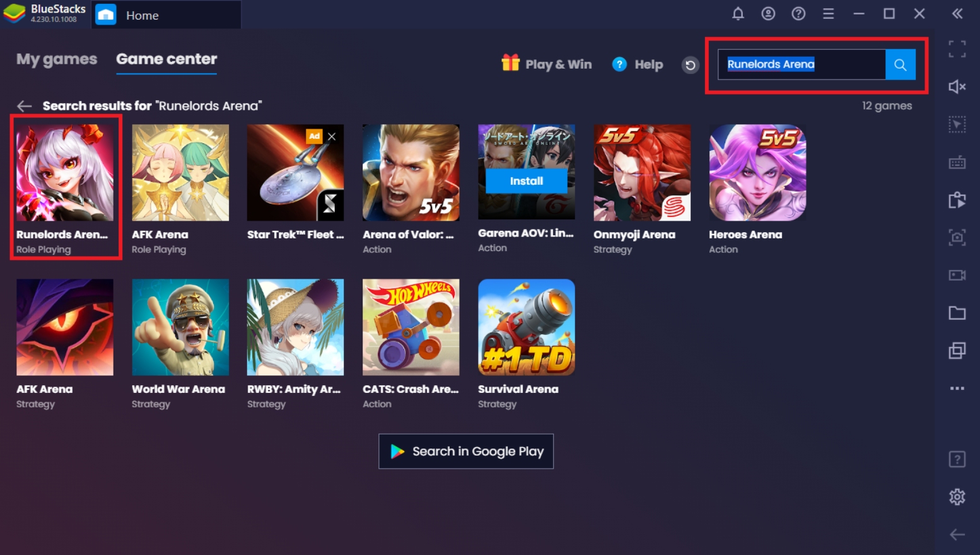The image size is (980, 555).
Task: Open Runelords Arena game thumbnail
Action: tap(65, 173)
